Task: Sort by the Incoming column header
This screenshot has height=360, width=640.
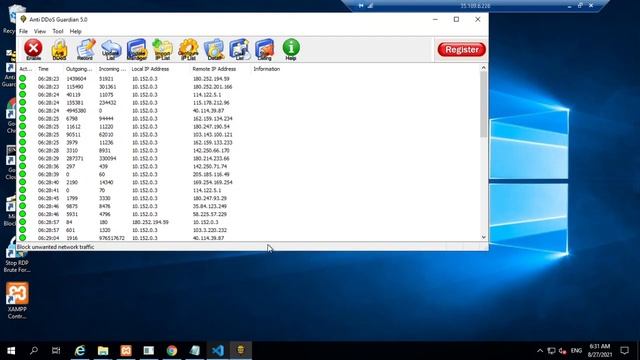Action: [x=112, y=69]
